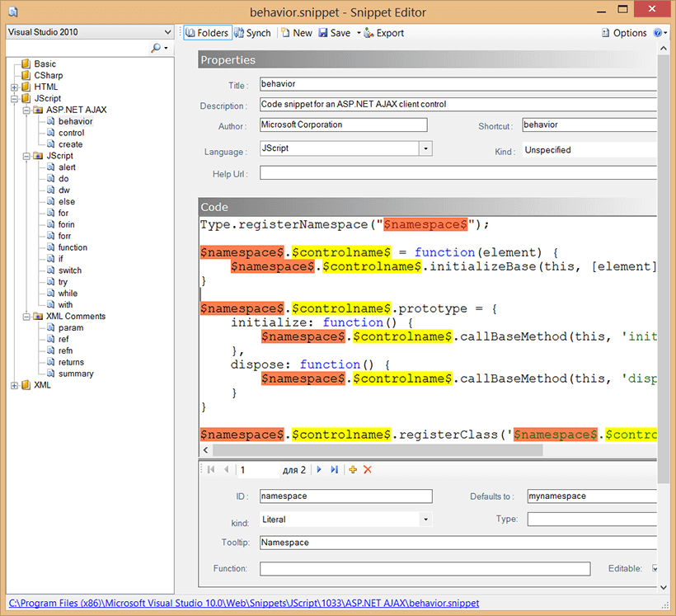Open the kind Literal dropdown

tap(425, 520)
